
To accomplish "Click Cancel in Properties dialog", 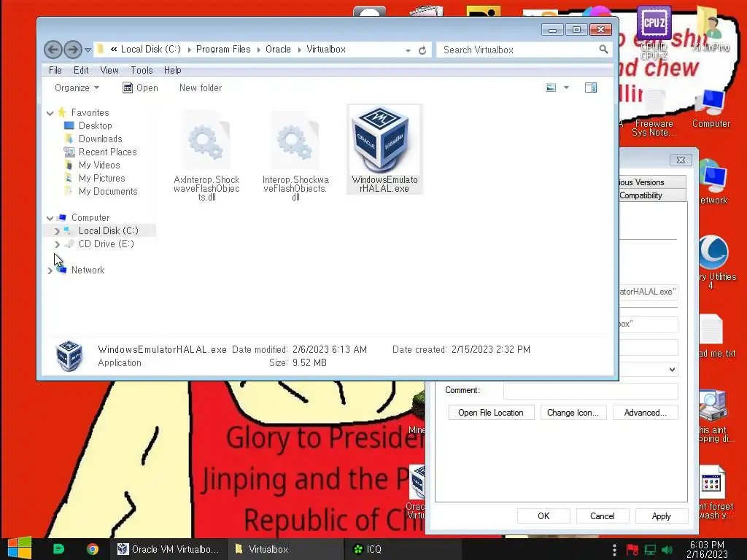I will (x=602, y=516).
